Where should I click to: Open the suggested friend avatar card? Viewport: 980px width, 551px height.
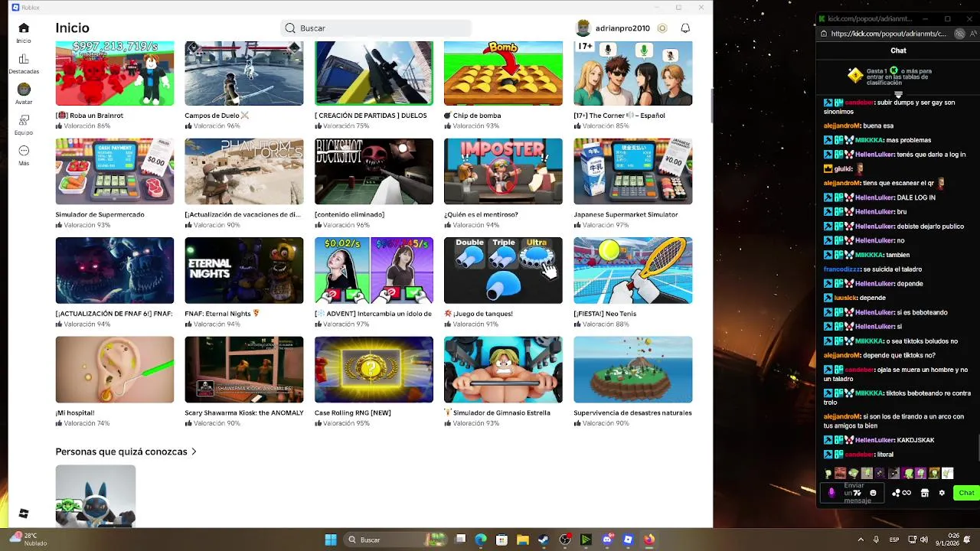[96, 496]
